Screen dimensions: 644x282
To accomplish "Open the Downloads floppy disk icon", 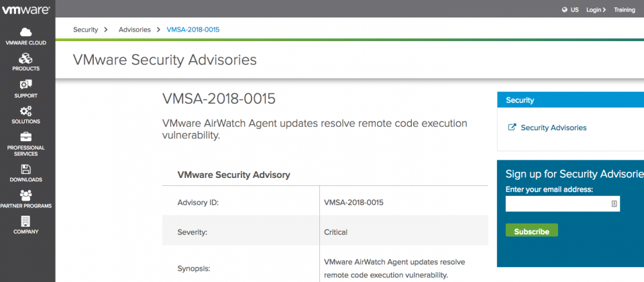I will click(26, 169).
